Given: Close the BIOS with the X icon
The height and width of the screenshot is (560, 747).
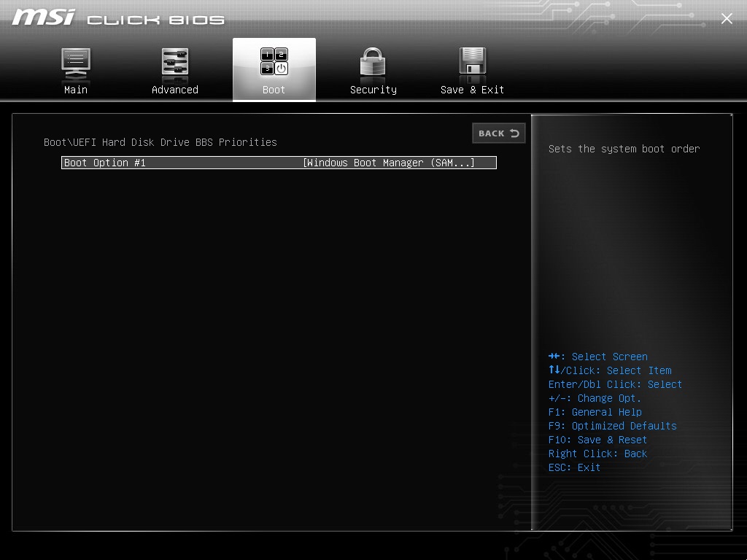Looking at the screenshot, I should 727,19.
